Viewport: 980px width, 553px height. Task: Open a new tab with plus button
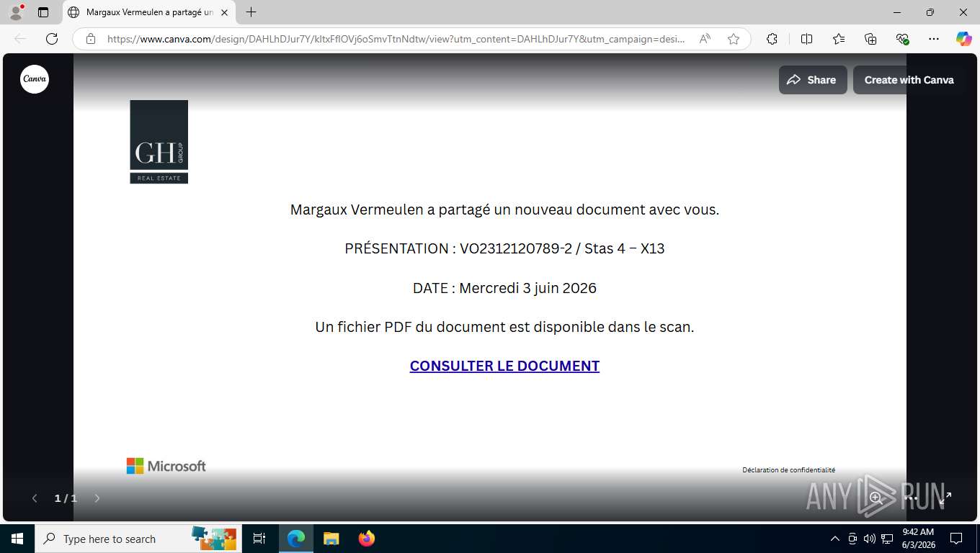point(251,12)
